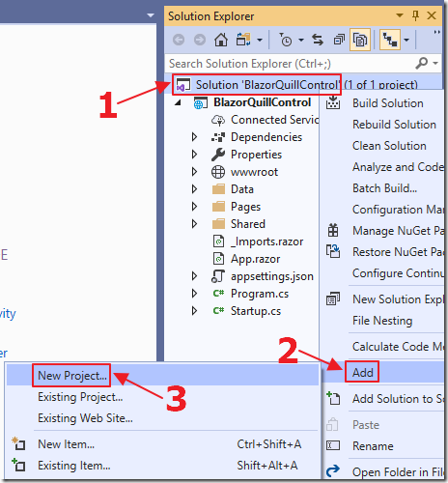Screen dimensions: 448x483
Task: Expand the Shared folder
Action: click(194, 224)
